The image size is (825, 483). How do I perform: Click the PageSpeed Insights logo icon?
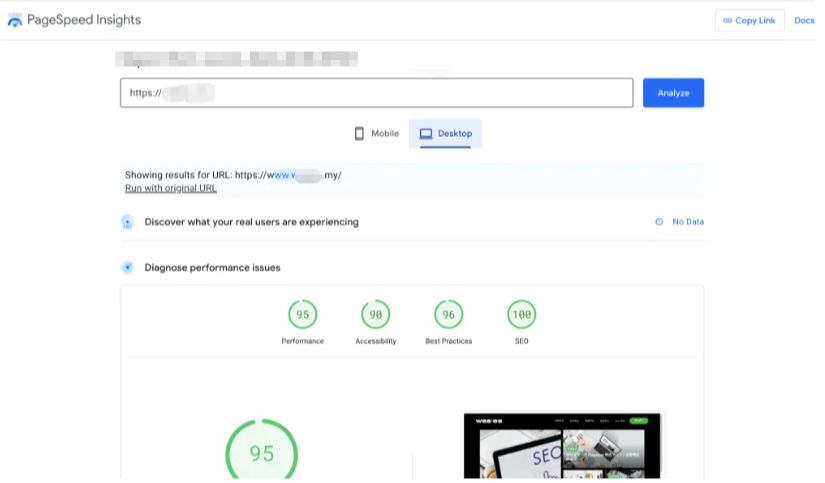pos(15,20)
